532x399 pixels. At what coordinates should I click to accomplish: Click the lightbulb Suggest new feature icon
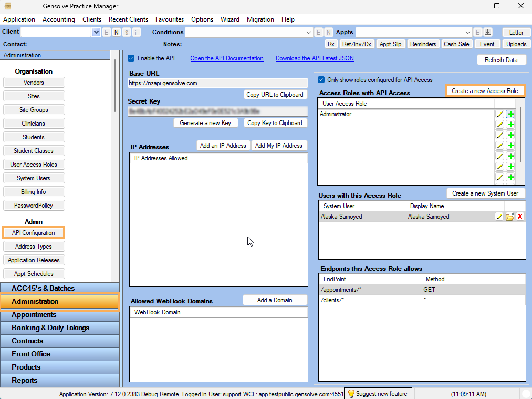point(351,393)
